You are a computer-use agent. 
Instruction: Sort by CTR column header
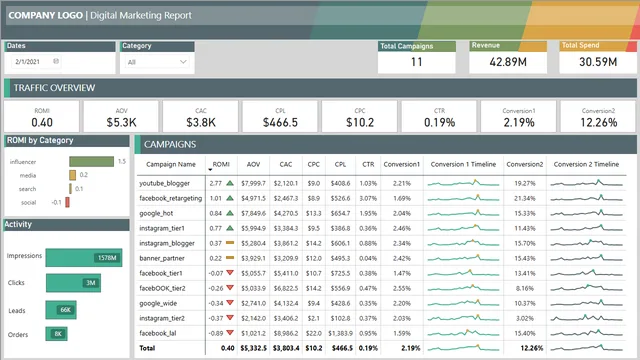pyautogui.click(x=368, y=164)
